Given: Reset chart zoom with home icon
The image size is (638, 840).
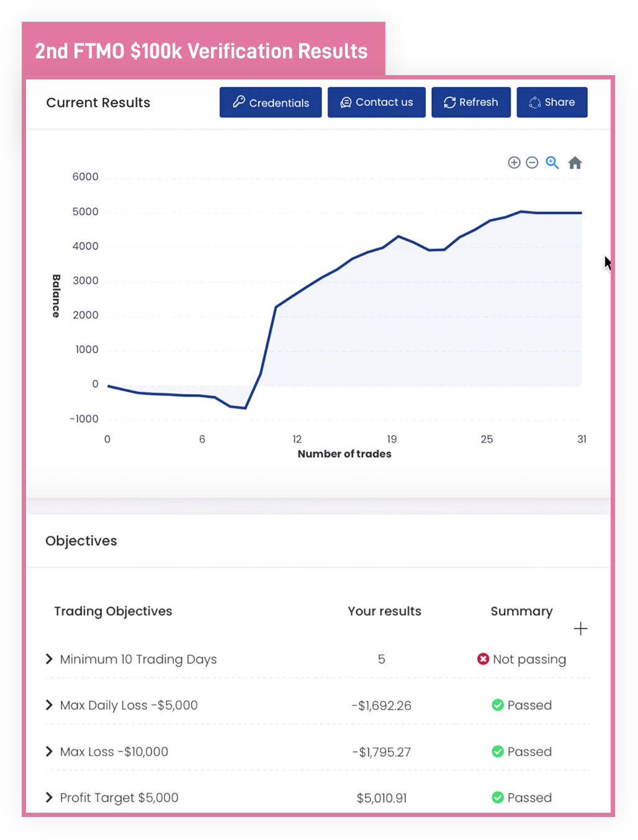Looking at the screenshot, I should pos(575,163).
